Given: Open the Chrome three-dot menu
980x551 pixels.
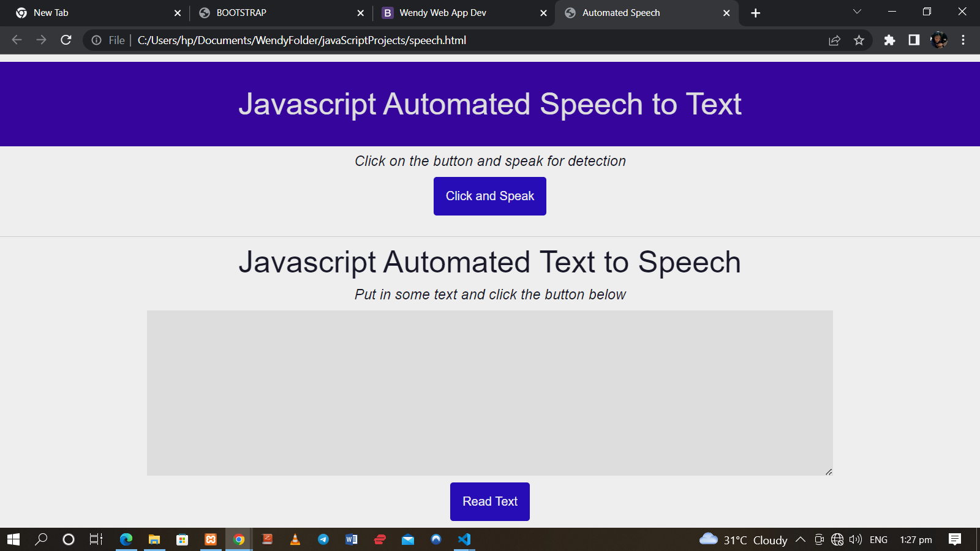Looking at the screenshot, I should click(x=963, y=40).
